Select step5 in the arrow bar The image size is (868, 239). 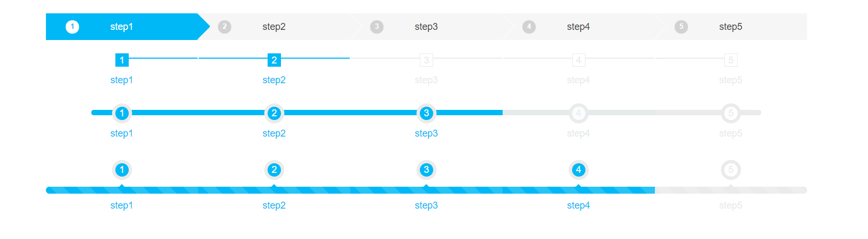coord(730,27)
